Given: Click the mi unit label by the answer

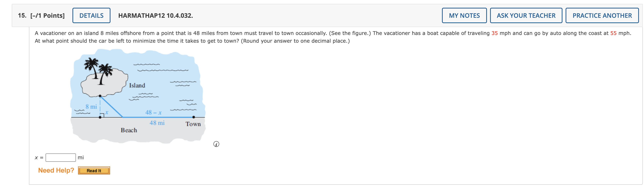Looking at the screenshot, I should coord(81,158).
